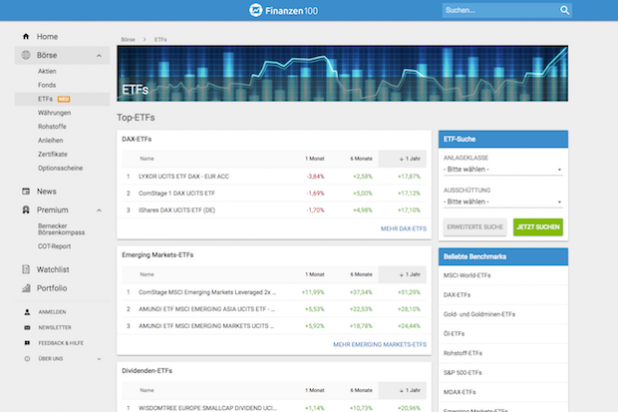
Task: Click the Portfolio chart icon
Action: [26, 288]
